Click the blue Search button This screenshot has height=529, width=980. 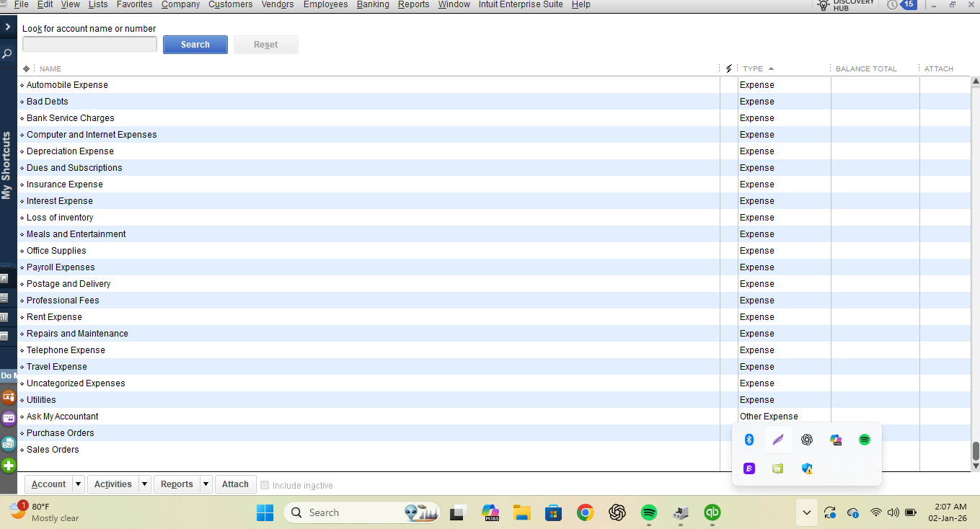pyautogui.click(x=195, y=45)
